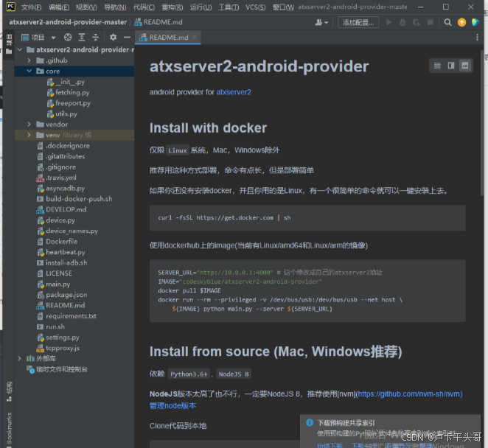Switch to editor and preview split mode

451,66
